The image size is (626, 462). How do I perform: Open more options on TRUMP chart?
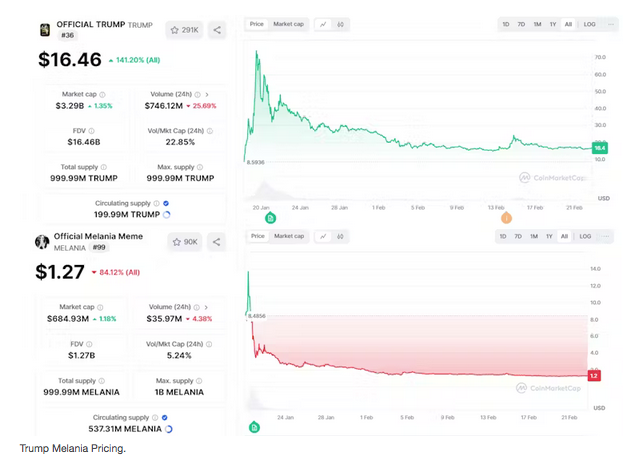[x=610, y=24]
